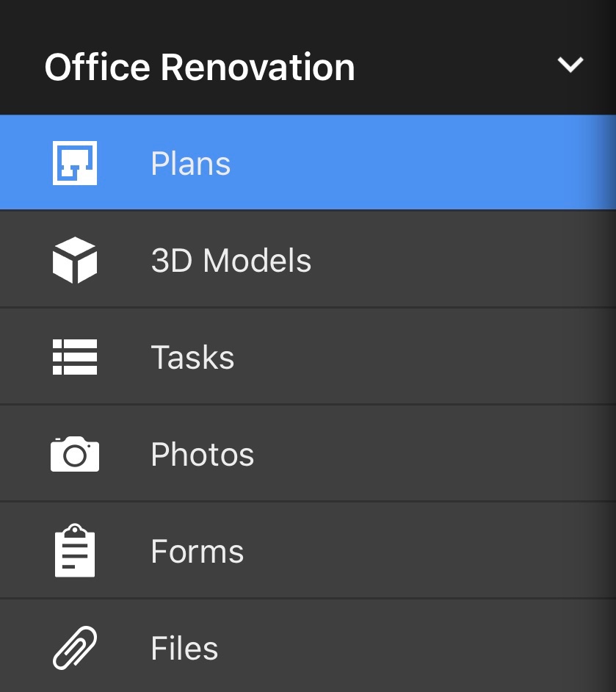Click the Office Renovation project title
Screen dimensions: 616x692
[x=200, y=68]
